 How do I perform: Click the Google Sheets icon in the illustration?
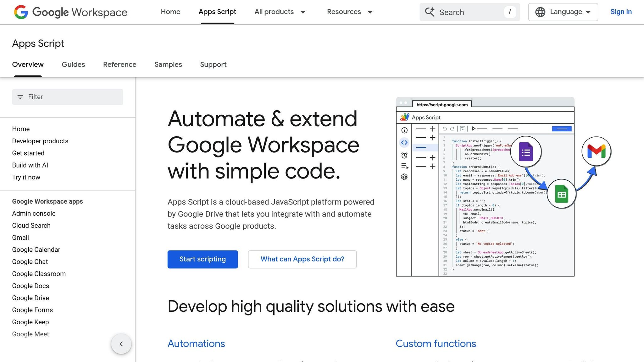point(562,194)
